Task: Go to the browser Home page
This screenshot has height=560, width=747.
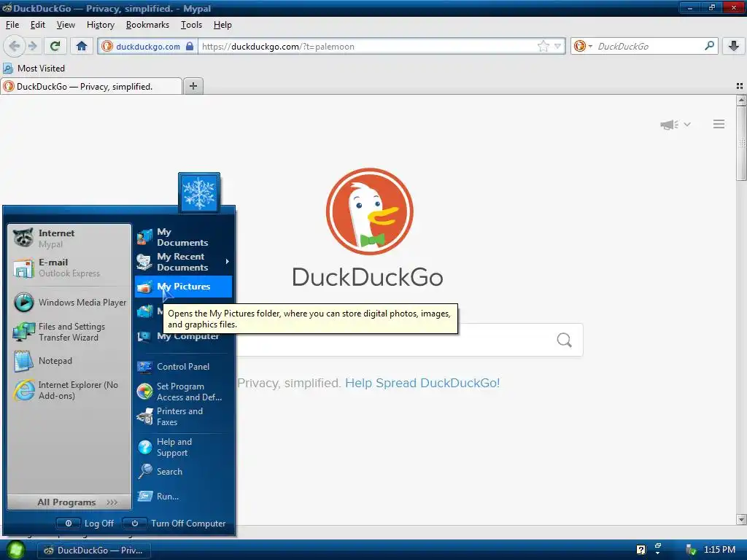Action: (x=82, y=46)
